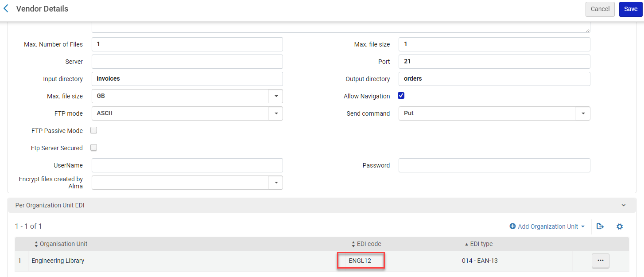Collapse the Per Organization Unit EDI section
This screenshot has width=644, height=277.
coord(624,206)
